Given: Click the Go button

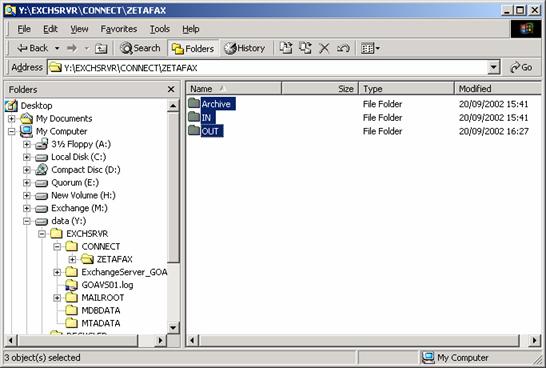Looking at the screenshot, I should coord(521,68).
